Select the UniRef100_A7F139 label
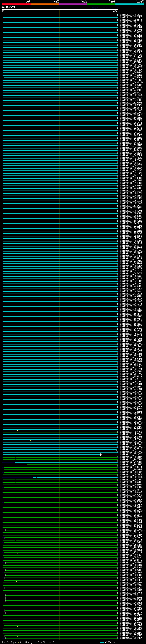 (x=131, y=158)
